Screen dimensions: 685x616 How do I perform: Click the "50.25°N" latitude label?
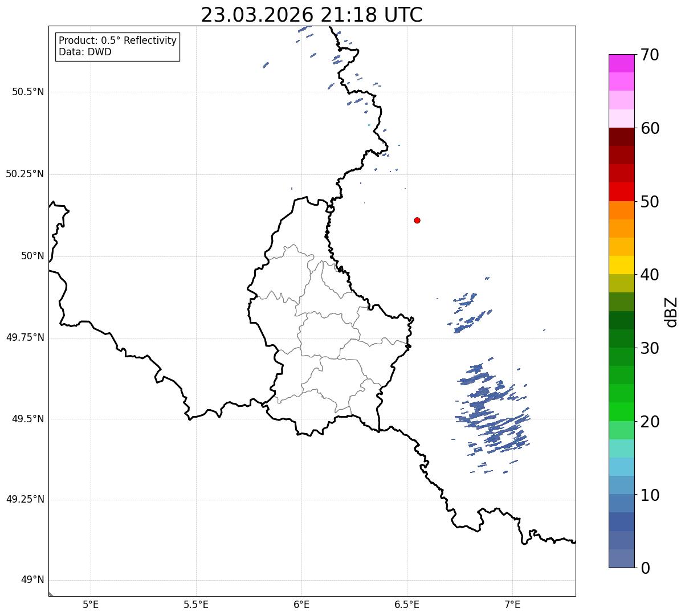coord(25,174)
